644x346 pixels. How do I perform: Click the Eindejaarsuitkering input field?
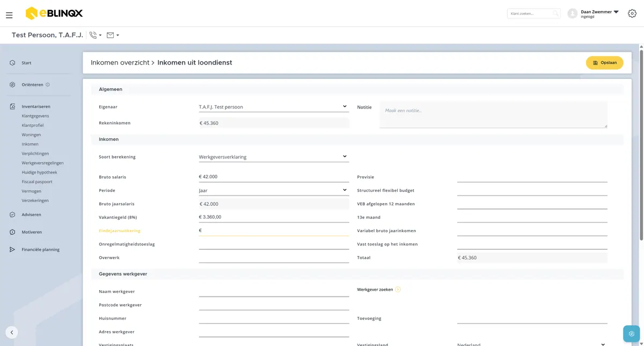[x=274, y=230]
